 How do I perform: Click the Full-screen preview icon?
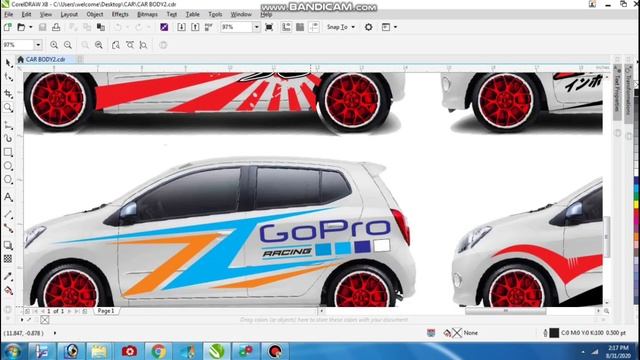269,27
